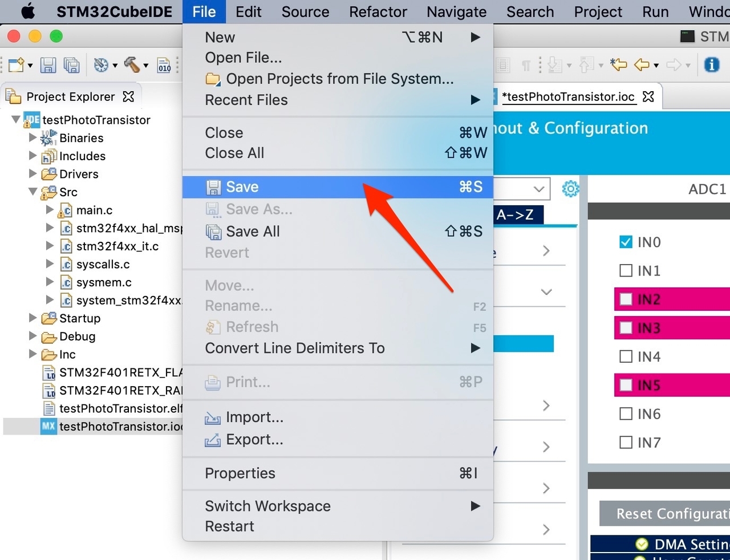
Task: Check the IN3 checkbox
Action: pos(626,328)
